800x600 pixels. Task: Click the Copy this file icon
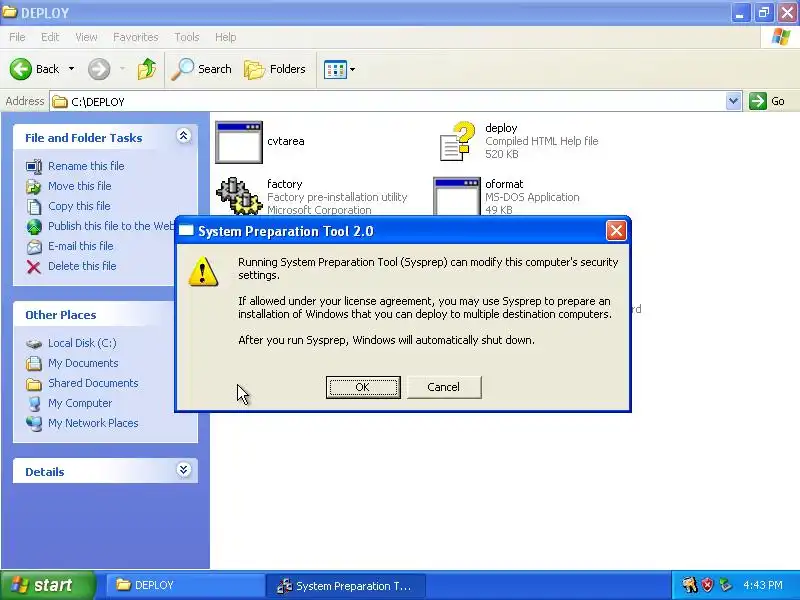[x=34, y=206]
